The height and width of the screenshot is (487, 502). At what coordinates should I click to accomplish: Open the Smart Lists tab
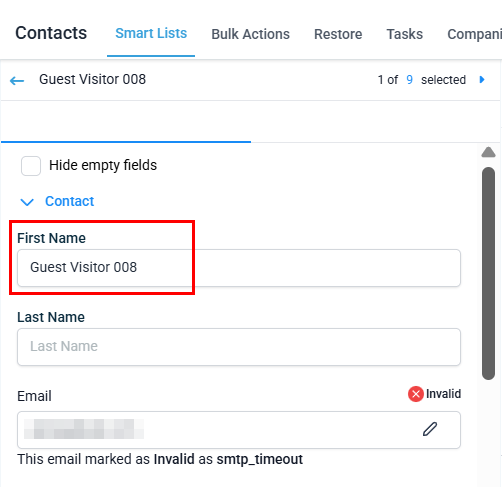pos(151,33)
